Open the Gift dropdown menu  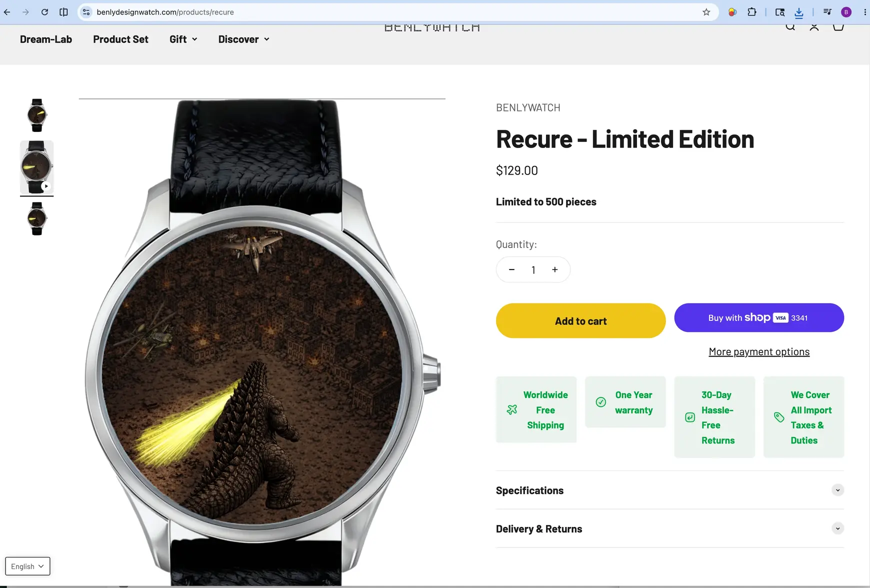pyautogui.click(x=183, y=39)
